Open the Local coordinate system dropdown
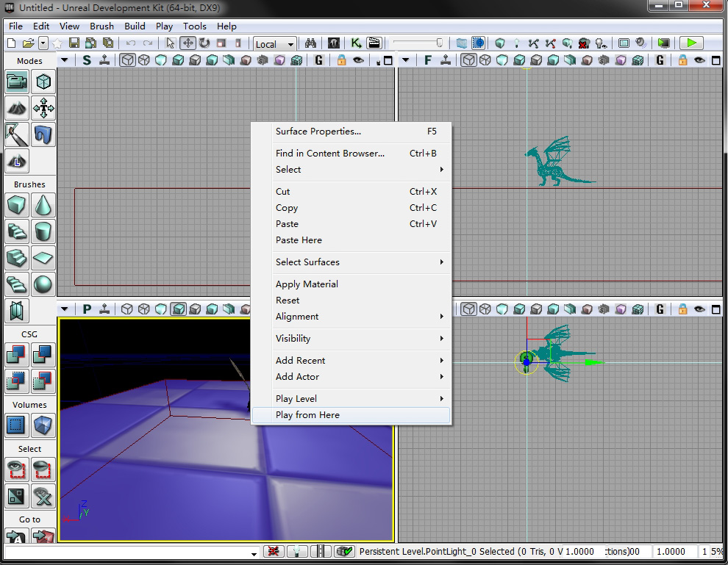This screenshot has width=728, height=565. [275, 44]
